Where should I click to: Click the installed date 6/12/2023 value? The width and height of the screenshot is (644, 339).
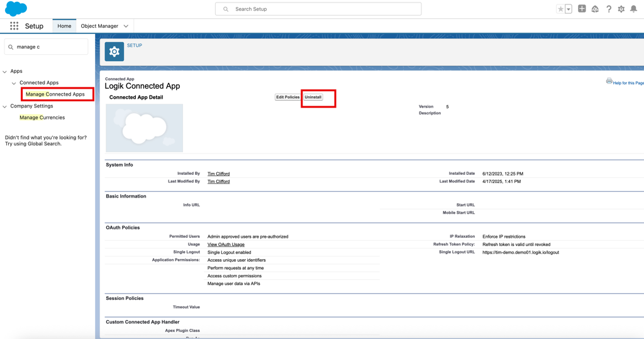pyautogui.click(x=502, y=174)
